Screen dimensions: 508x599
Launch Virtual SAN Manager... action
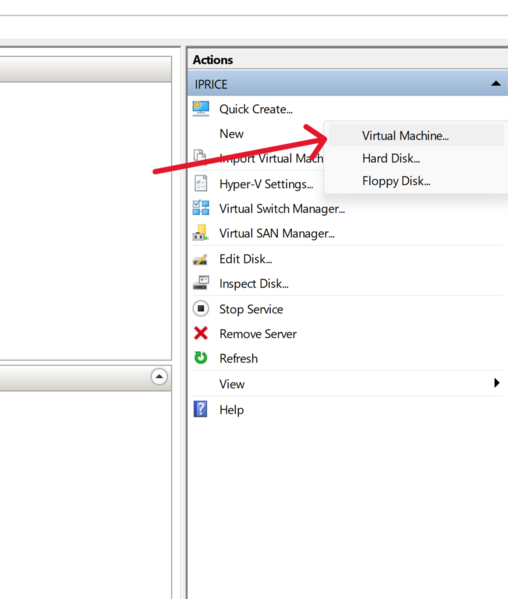pos(277,233)
